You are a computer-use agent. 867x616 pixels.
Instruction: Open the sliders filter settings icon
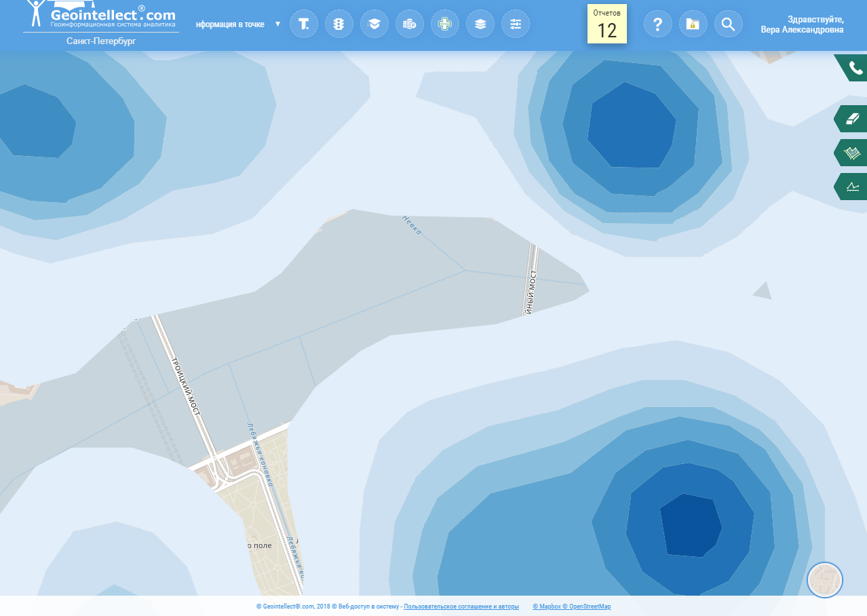click(x=516, y=24)
